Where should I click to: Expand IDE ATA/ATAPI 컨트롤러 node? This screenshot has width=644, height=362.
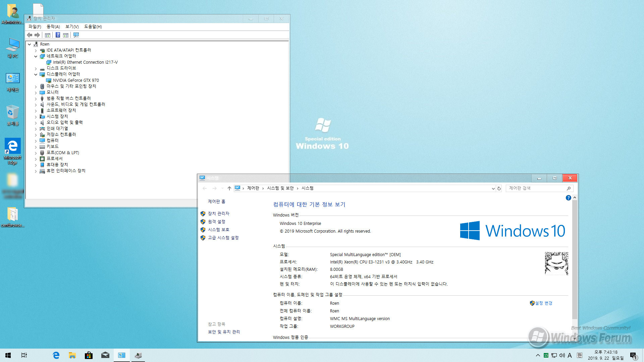[36, 50]
